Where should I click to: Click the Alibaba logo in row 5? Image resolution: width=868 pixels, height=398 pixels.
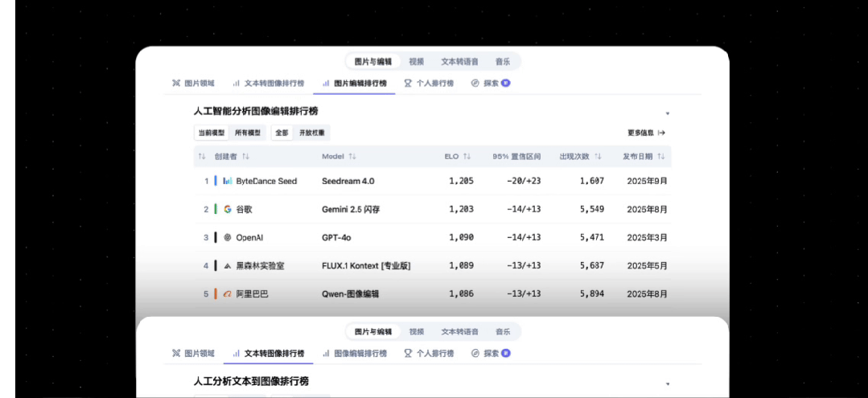pyautogui.click(x=228, y=294)
